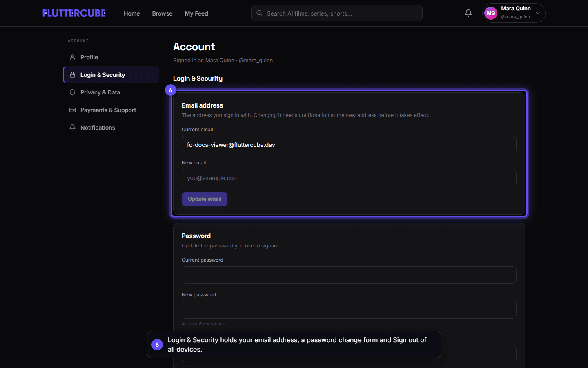Open the notifications bell in header
The height and width of the screenshot is (368, 588).
coord(468,13)
